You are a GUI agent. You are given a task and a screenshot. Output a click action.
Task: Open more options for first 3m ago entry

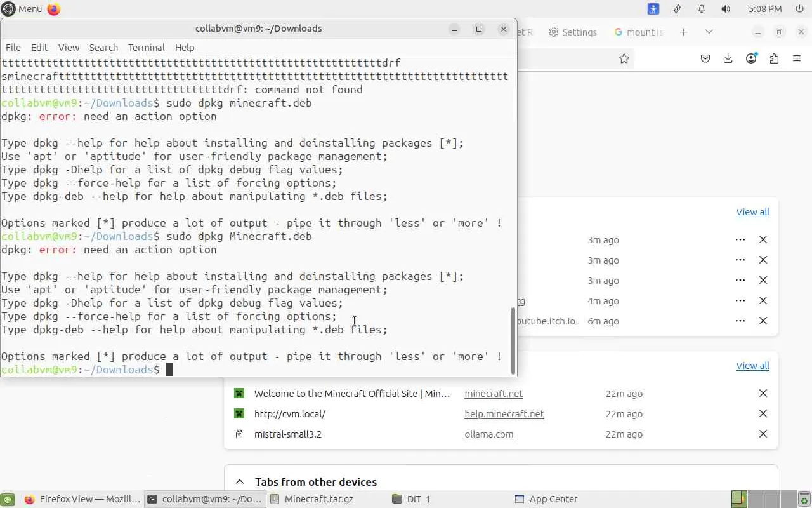740,239
